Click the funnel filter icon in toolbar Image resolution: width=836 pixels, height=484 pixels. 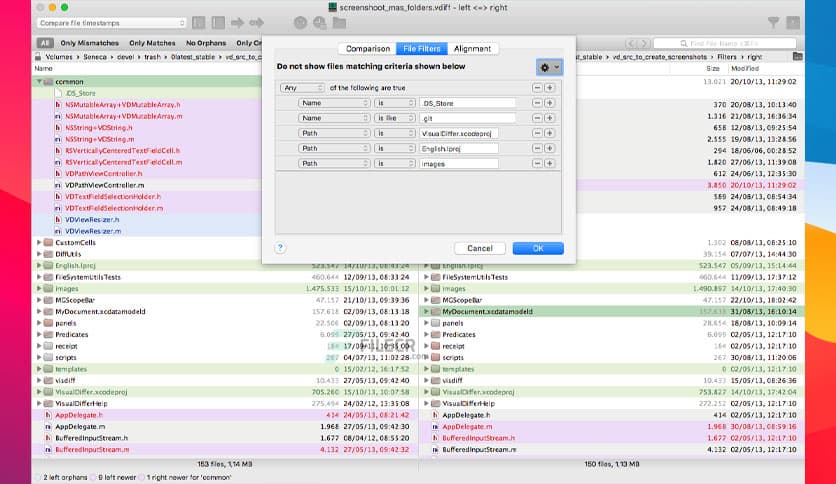773,22
